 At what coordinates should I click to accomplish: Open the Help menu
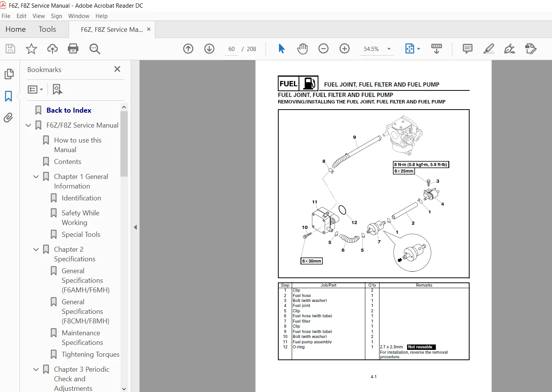coord(102,16)
